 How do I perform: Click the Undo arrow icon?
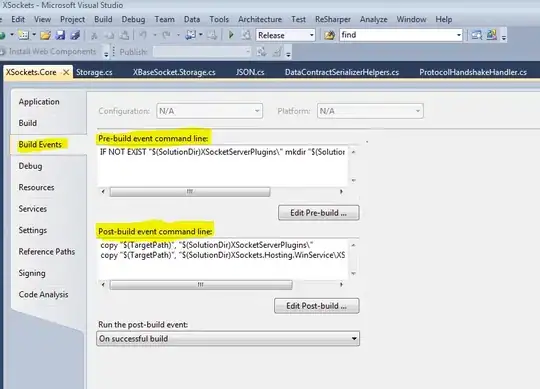coord(143,35)
